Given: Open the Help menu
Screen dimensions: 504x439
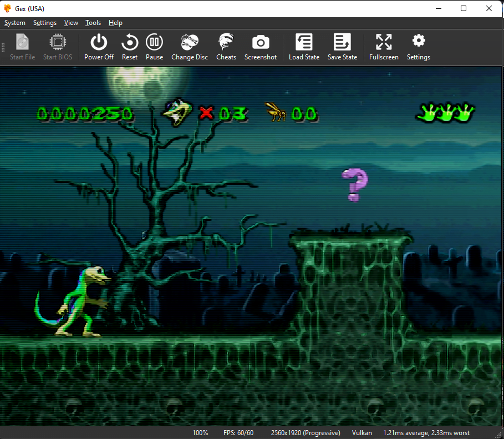Looking at the screenshot, I should tap(115, 23).
